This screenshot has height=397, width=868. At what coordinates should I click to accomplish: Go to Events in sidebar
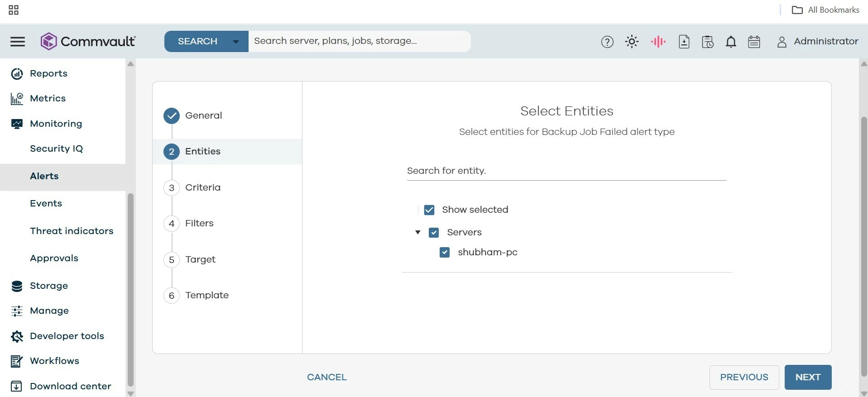pos(46,203)
